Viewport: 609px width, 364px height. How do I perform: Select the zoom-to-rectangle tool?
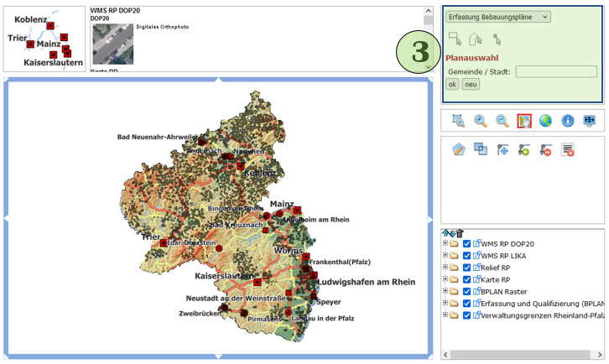pyautogui.click(x=459, y=121)
